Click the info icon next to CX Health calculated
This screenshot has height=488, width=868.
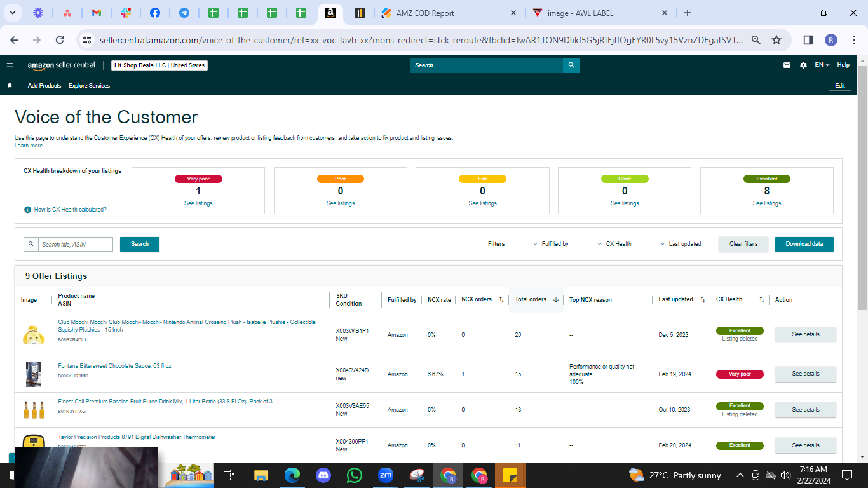[x=27, y=210]
